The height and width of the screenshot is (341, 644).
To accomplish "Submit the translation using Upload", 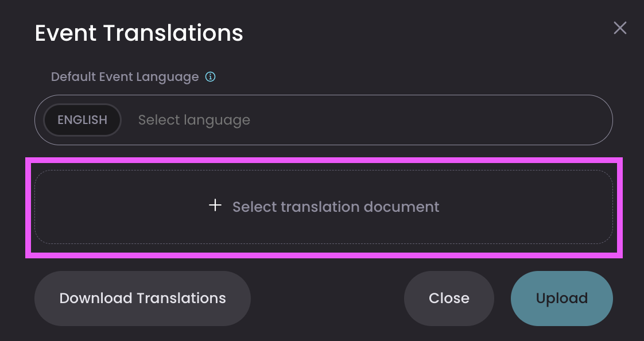I will pyautogui.click(x=561, y=299).
